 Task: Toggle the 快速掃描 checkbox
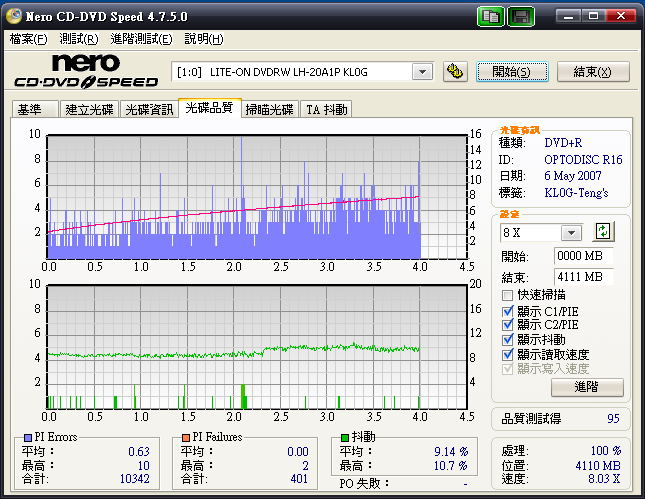tap(508, 295)
